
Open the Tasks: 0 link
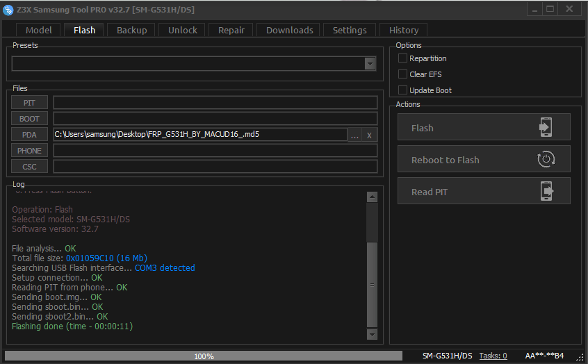493,356
